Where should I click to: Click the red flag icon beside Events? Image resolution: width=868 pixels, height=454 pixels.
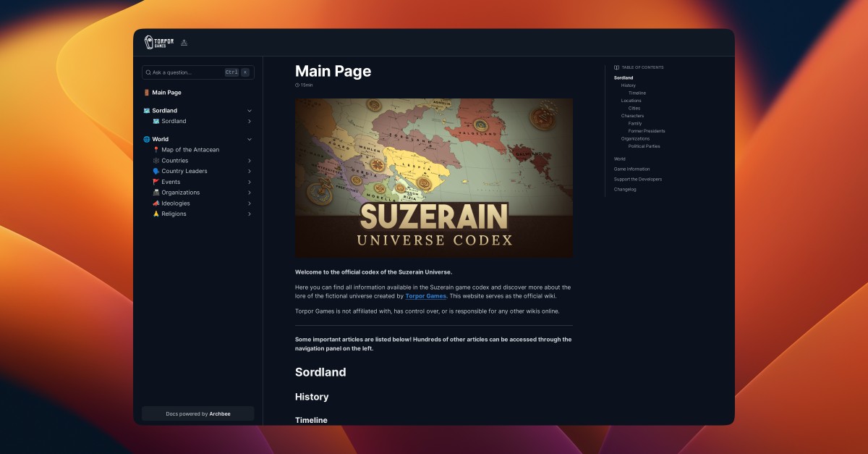156,182
